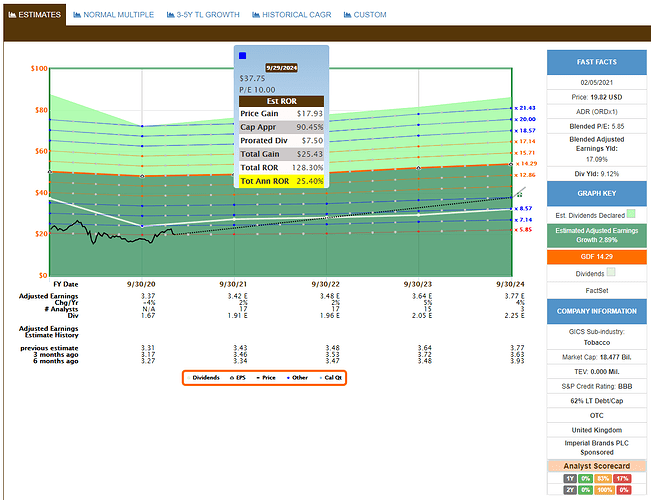Click the x 18.57 multiple label

tap(525, 130)
